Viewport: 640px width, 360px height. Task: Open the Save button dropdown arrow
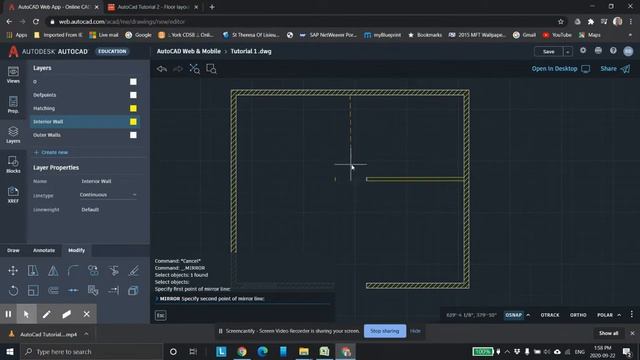pos(567,51)
